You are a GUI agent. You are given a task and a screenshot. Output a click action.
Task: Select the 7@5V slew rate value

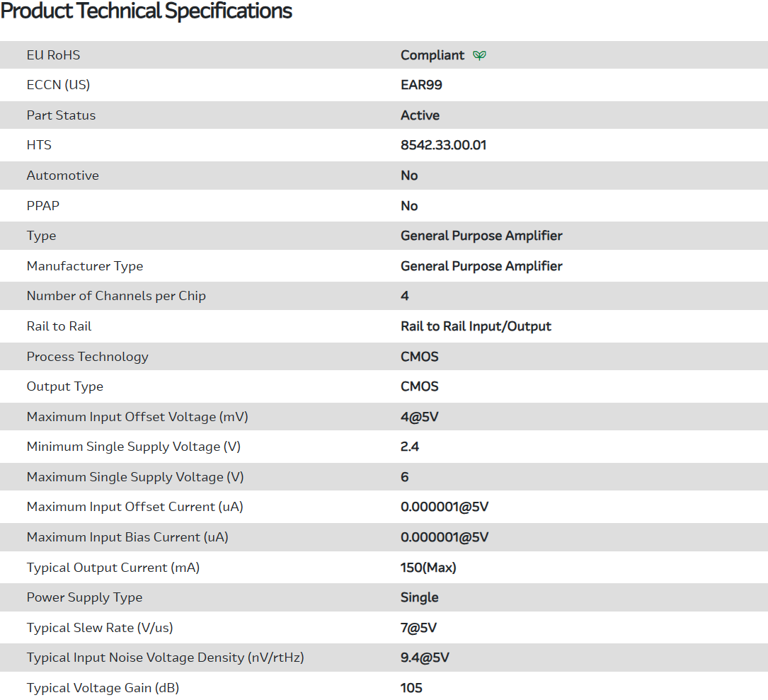point(418,628)
